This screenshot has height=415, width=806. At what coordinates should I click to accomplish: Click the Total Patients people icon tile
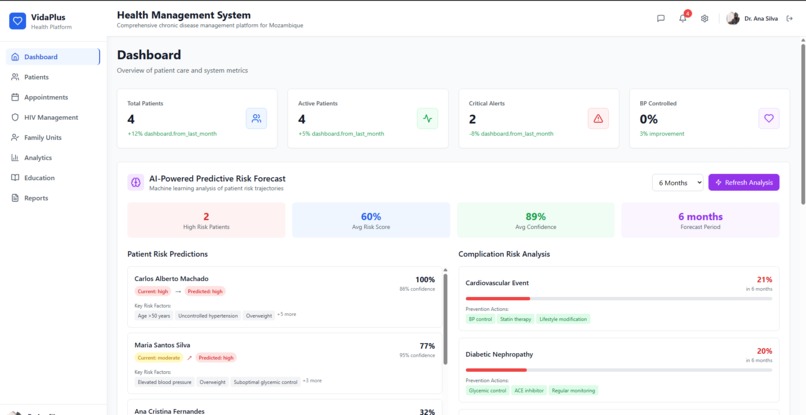(257, 118)
